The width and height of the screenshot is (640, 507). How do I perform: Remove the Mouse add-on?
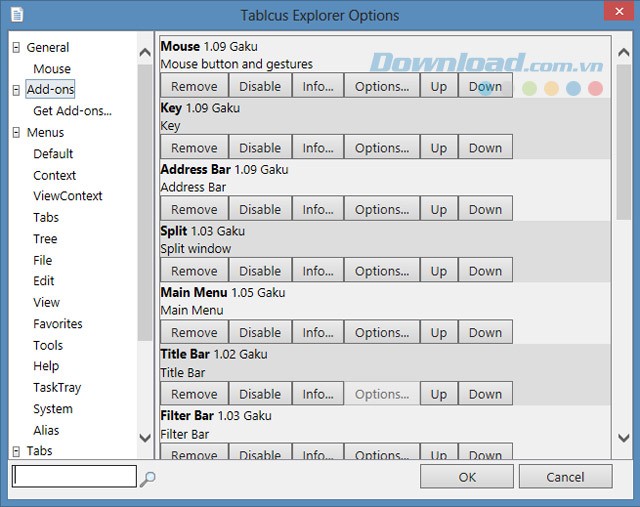194,87
